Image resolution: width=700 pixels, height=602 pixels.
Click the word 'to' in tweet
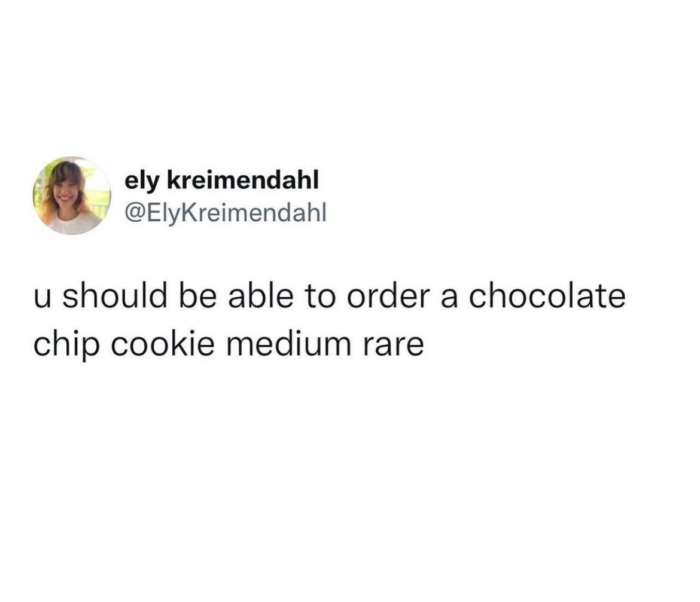click(319, 297)
